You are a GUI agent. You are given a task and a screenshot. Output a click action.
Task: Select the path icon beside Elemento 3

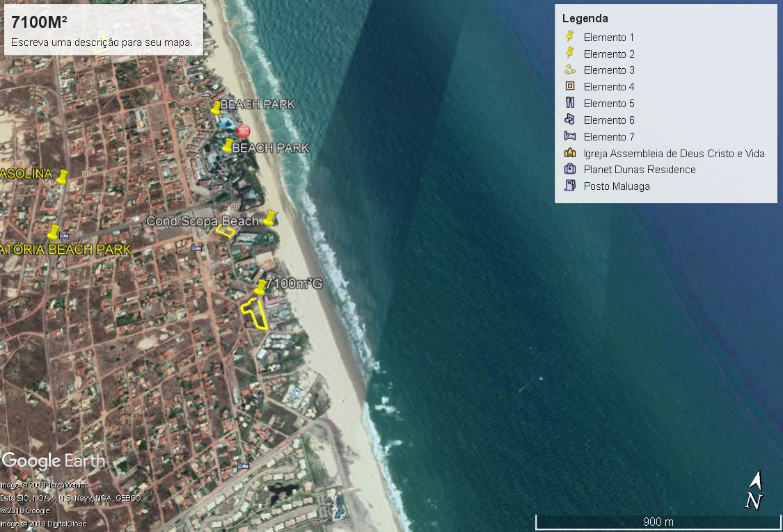pyautogui.click(x=569, y=70)
